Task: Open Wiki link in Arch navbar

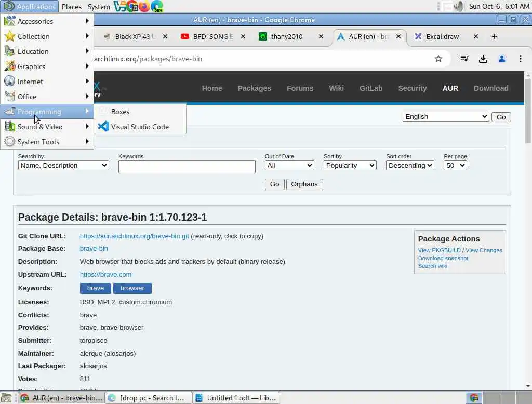Action: coord(336,88)
